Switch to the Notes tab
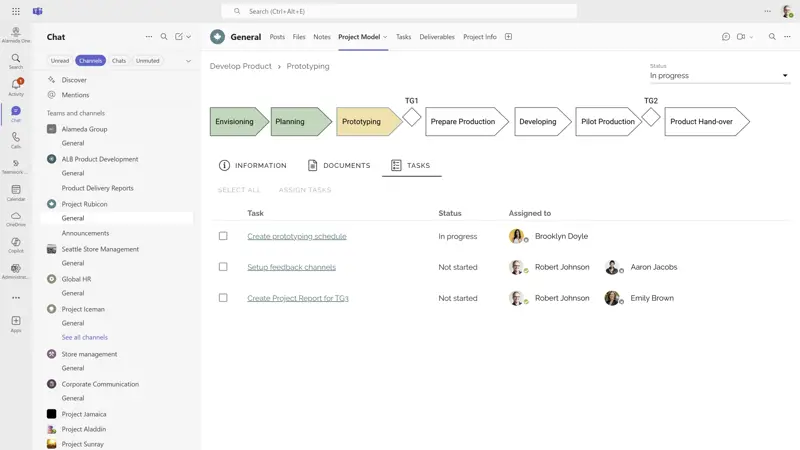800x450 pixels. 322,37
